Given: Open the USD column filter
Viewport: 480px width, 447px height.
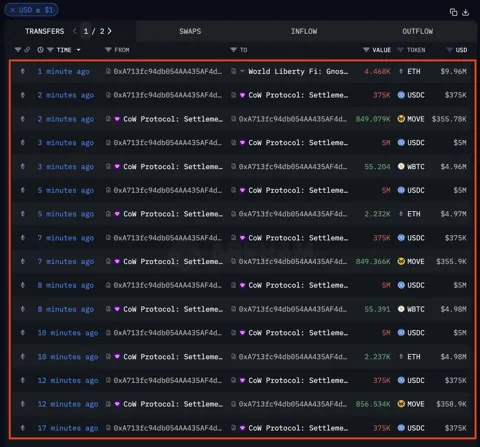Looking at the screenshot, I should coord(449,50).
